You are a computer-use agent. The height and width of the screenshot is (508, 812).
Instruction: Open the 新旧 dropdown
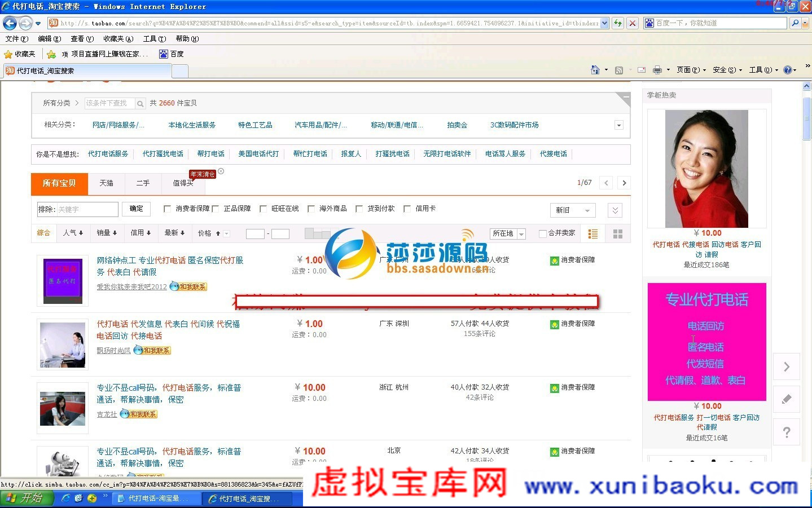(572, 210)
